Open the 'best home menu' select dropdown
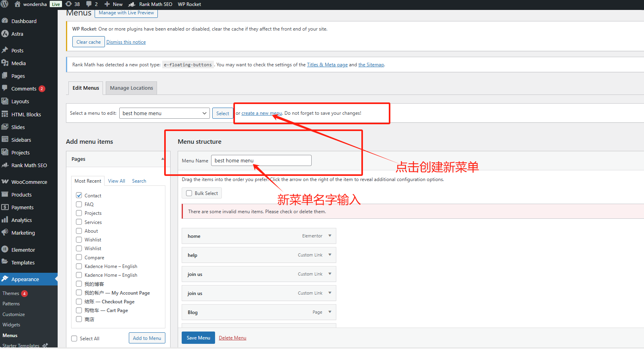Image resolution: width=644 pixels, height=349 pixels. pyautogui.click(x=165, y=113)
